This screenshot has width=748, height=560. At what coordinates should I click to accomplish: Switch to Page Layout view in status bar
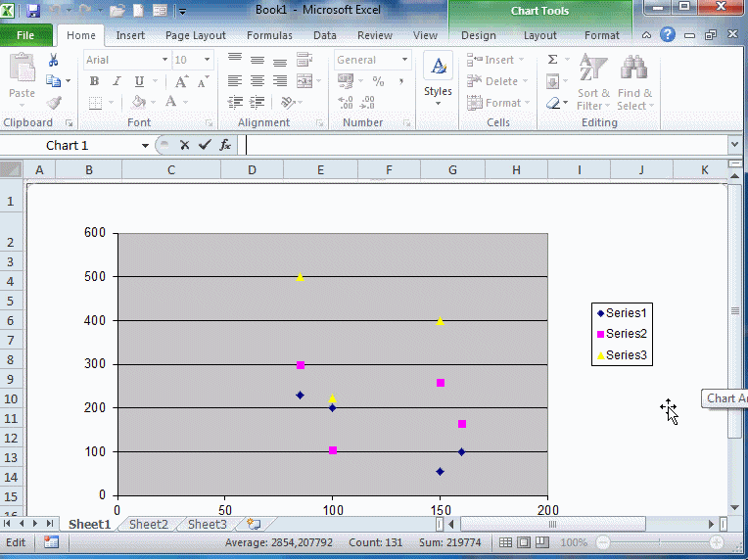(523, 542)
